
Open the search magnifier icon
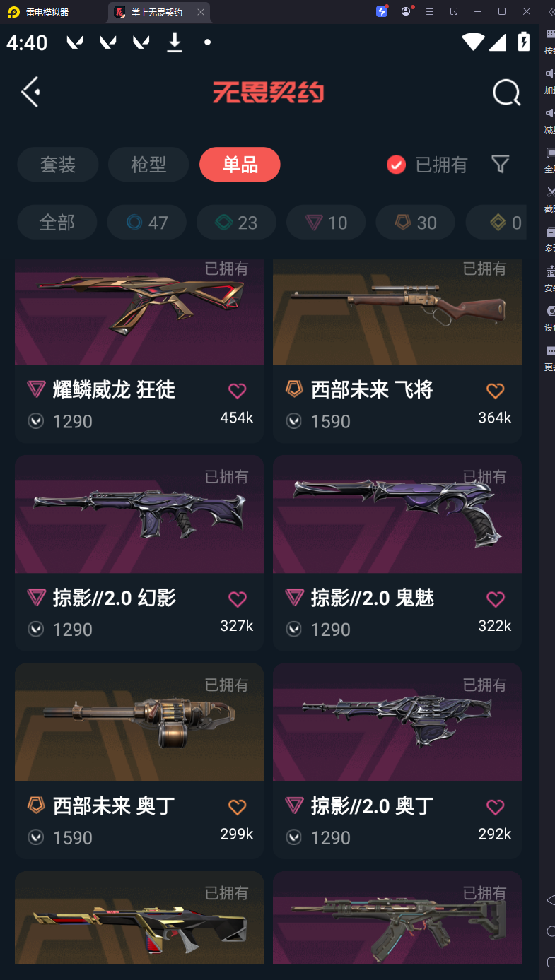point(506,92)
